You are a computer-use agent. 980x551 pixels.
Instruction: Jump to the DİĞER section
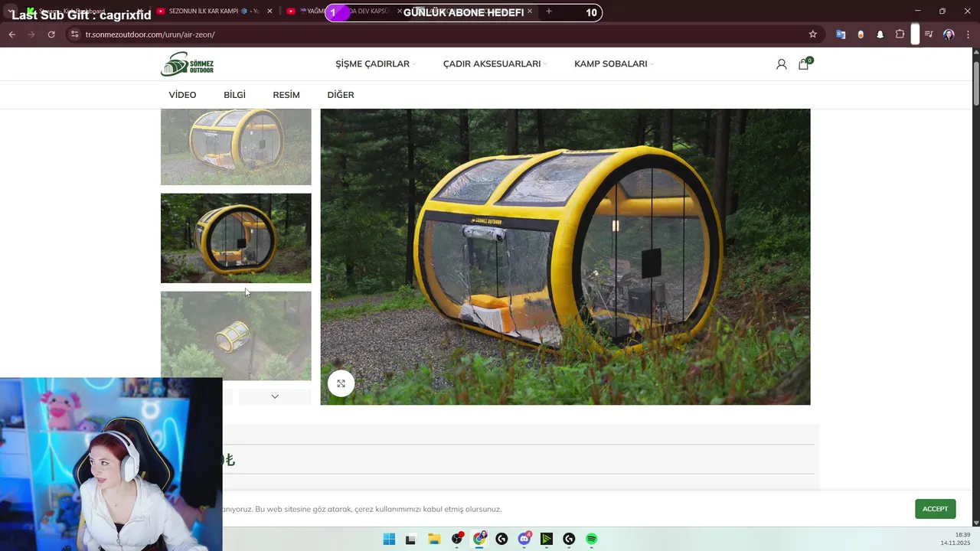341,95
